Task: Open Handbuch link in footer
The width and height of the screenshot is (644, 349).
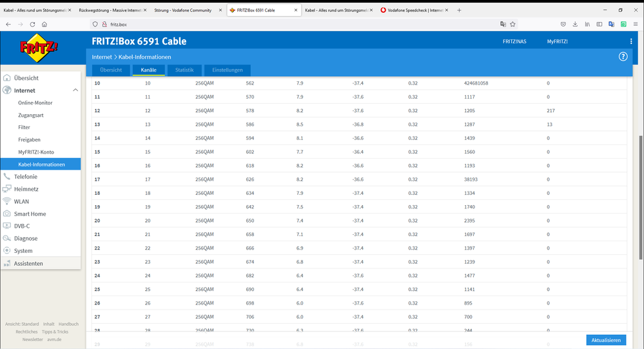Action: coord(68,324)
